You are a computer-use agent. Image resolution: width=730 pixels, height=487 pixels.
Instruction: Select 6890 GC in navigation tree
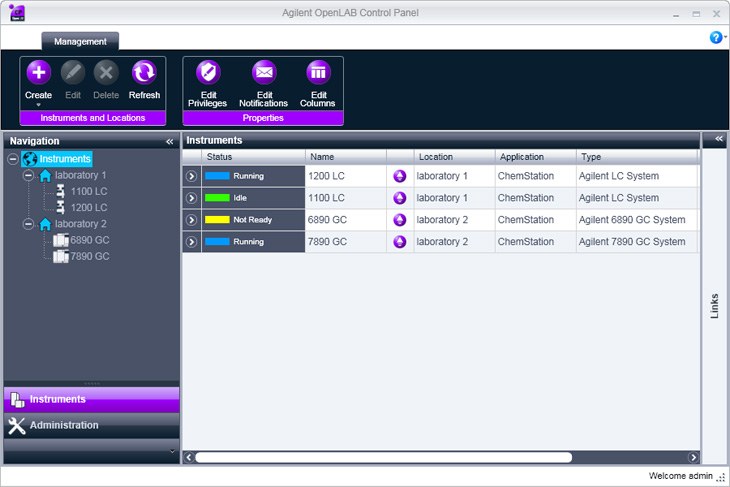point(90,240)
